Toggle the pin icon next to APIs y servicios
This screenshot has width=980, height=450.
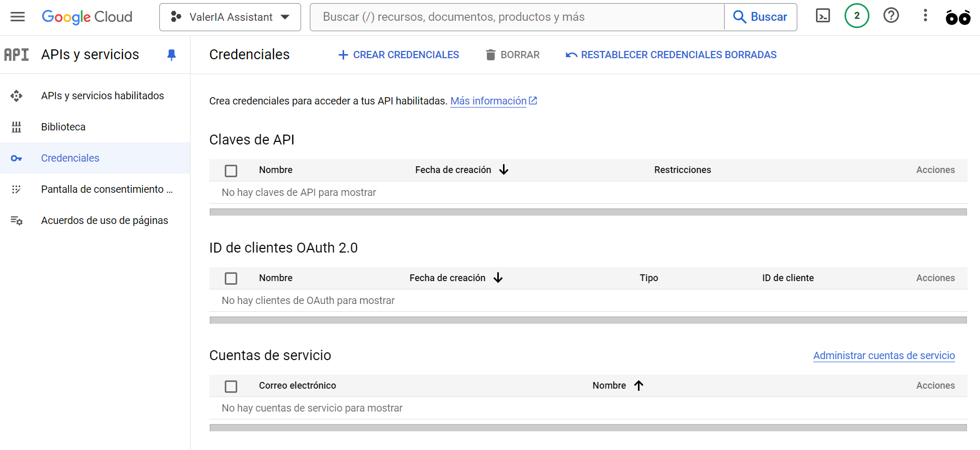pyautogui.click(x=171, y=55)
